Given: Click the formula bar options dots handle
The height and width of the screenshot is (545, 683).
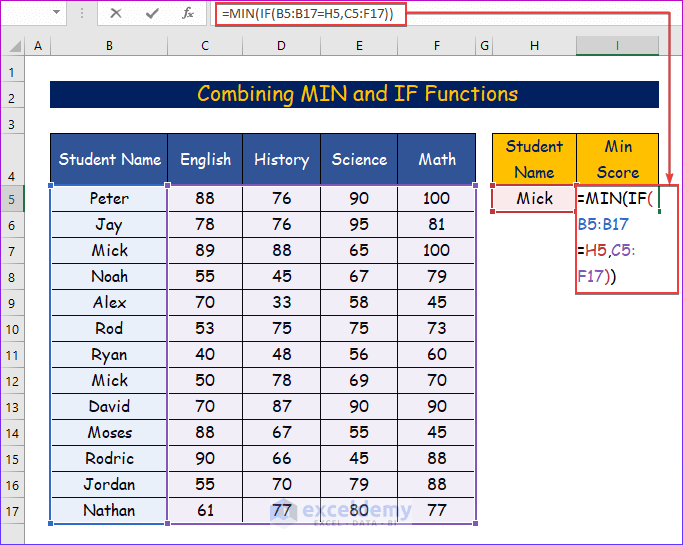Looking at the screenshot, I should (82, 14).
